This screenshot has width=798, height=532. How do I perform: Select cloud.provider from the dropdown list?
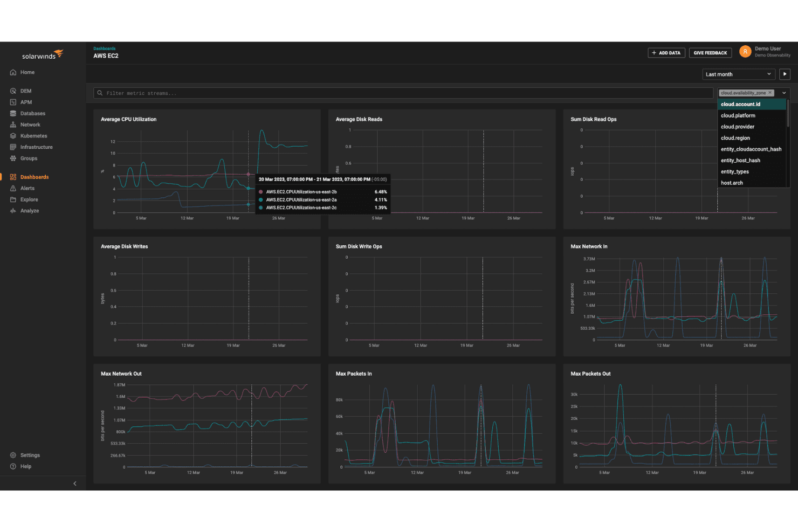coord(752,127)
